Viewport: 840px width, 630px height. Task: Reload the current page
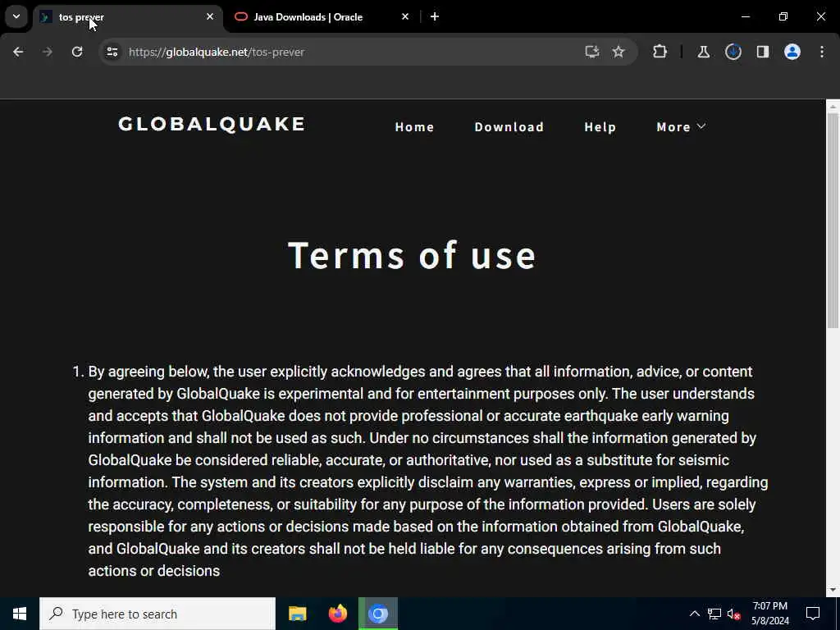[x=77, y=52]
